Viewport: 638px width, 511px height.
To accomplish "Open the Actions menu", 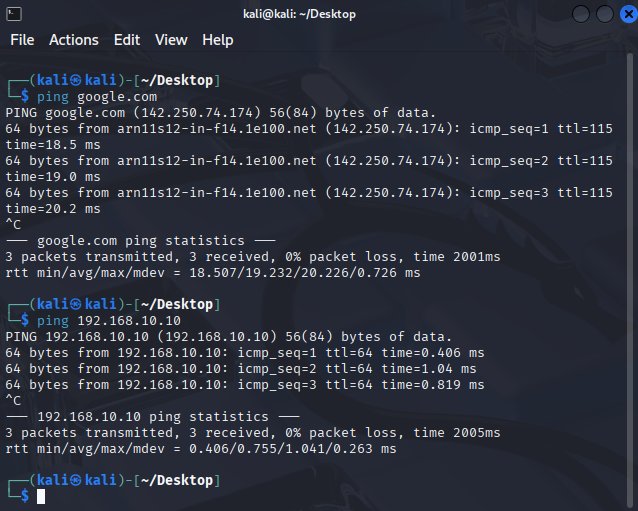I will pos(74,40).
